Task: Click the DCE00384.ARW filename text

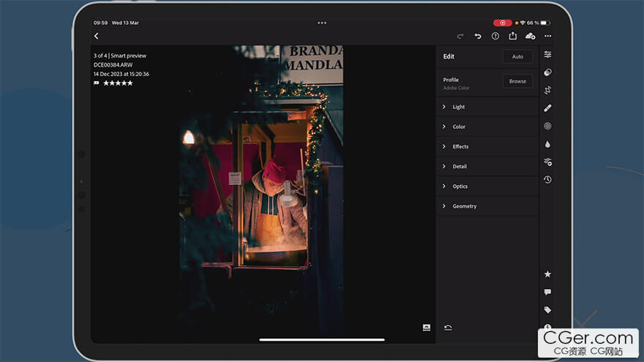Action: (113, 65)
